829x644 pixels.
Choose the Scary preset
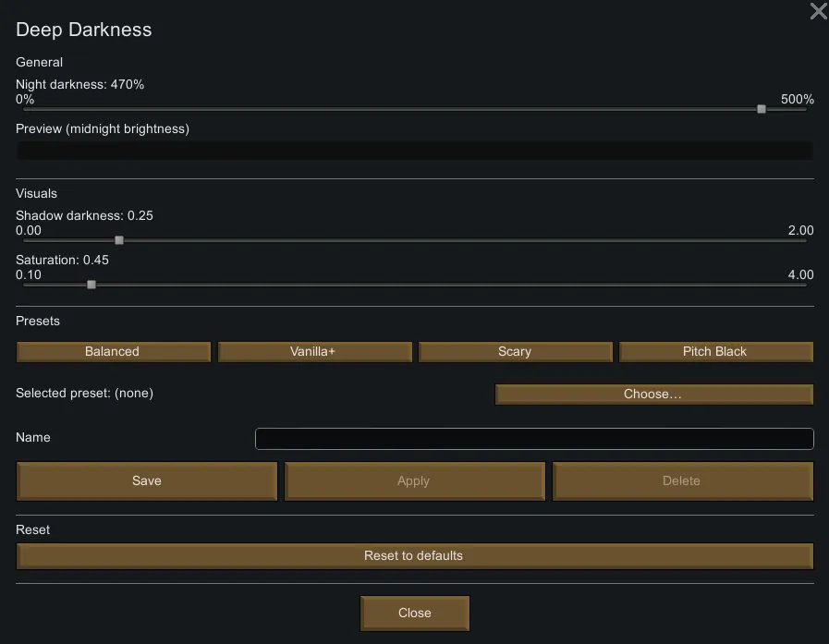click(515, 352)
